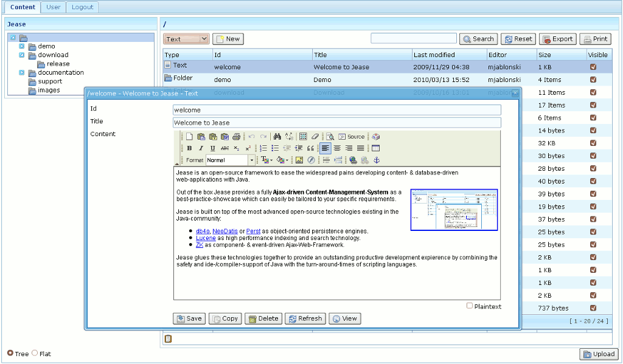Click the editor toolbar Print icon
Image resolution: width=623 pixels, height=364 pixels.
tap(237, 137)
